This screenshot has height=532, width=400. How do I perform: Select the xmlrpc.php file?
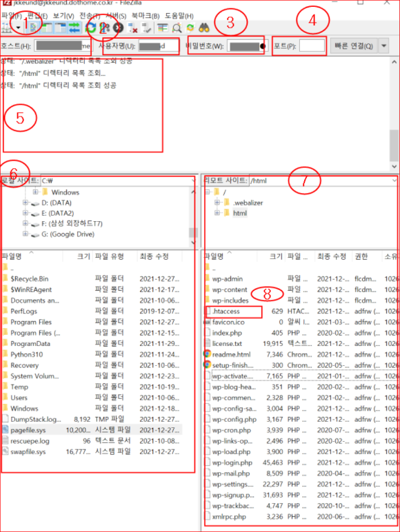click(x=229, y=516)
